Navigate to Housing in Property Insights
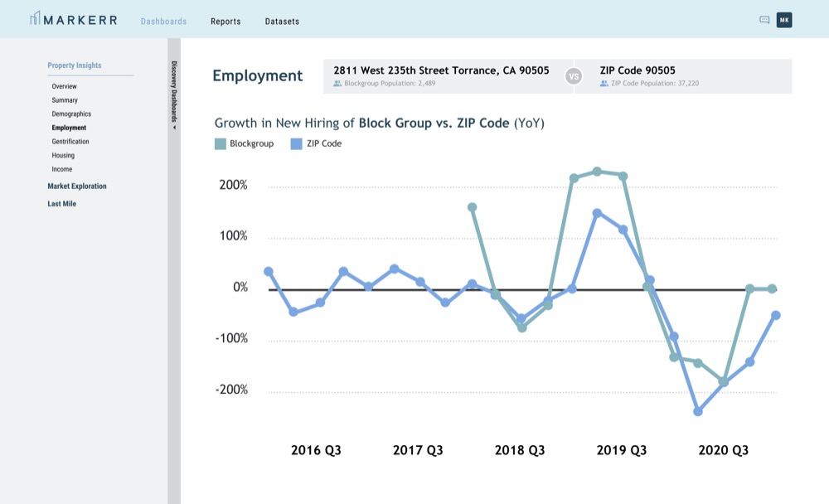The height and width of the screenshot is (504, 829). [x=63, y=156]
